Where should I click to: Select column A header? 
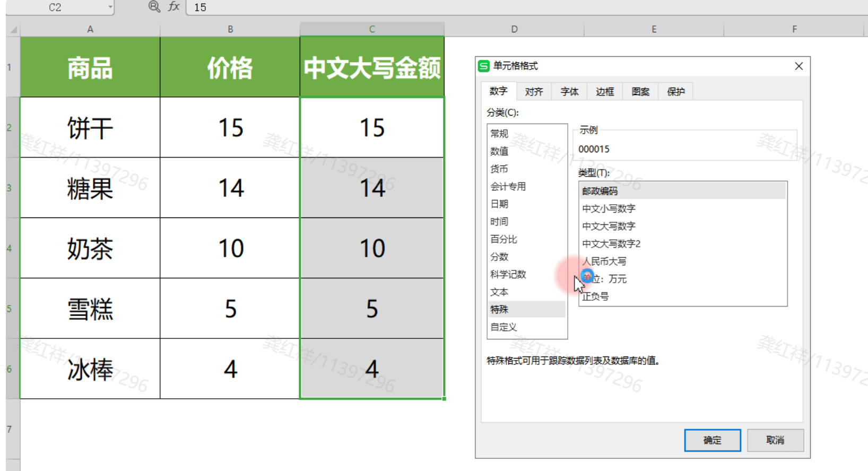[90, 29]
